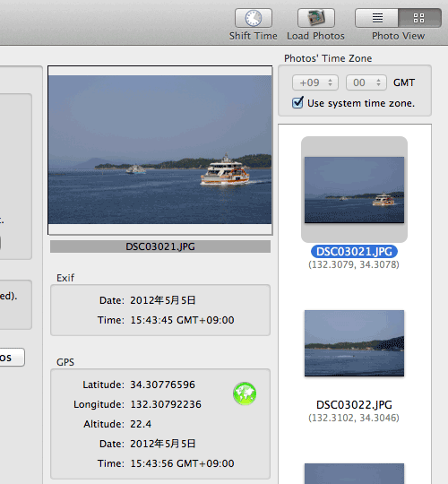Click the GPS time 15:43:56 GMT+09:00

pos(182,463)
